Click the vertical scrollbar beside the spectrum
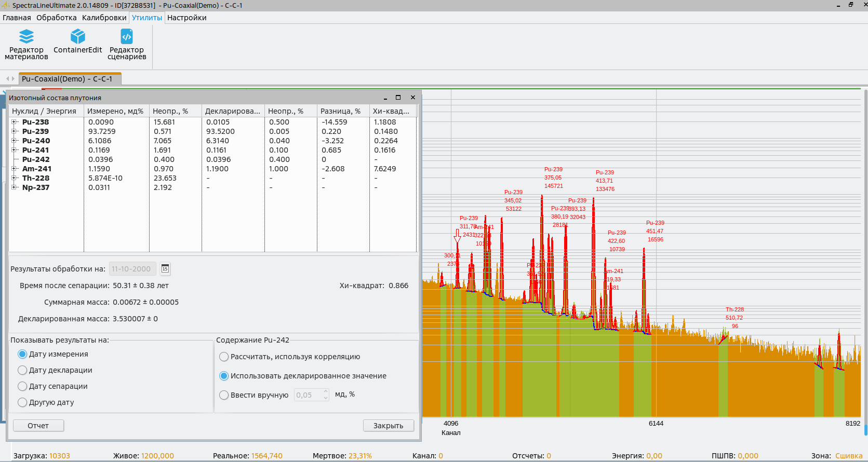The width and height of the screenshot is (868, 462). [865, 260]
